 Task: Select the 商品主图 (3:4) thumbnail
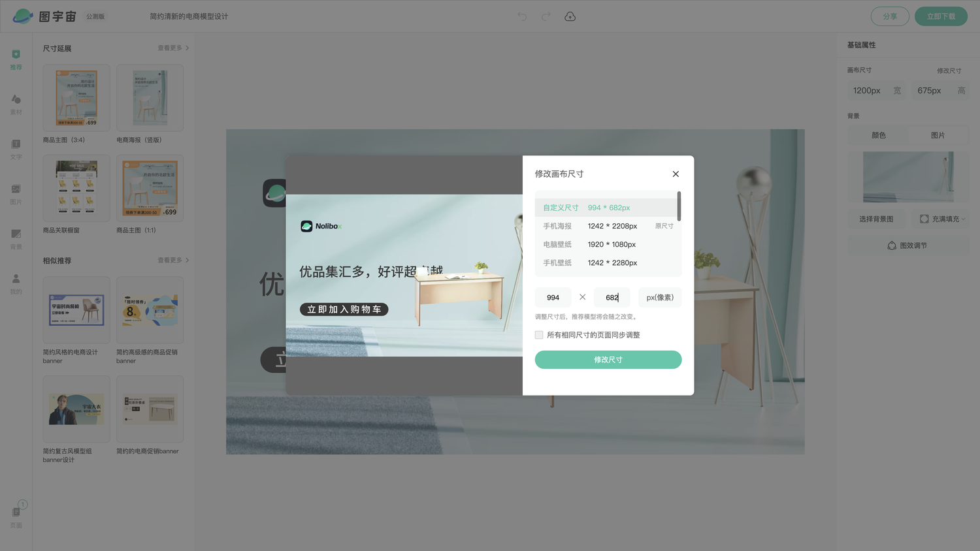point(76,98)
